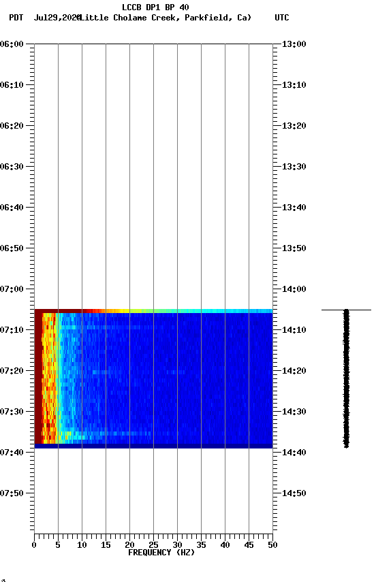Click the frequency axis value 45
The height and width of the screenshot is (588, 376).
point(249,545)
